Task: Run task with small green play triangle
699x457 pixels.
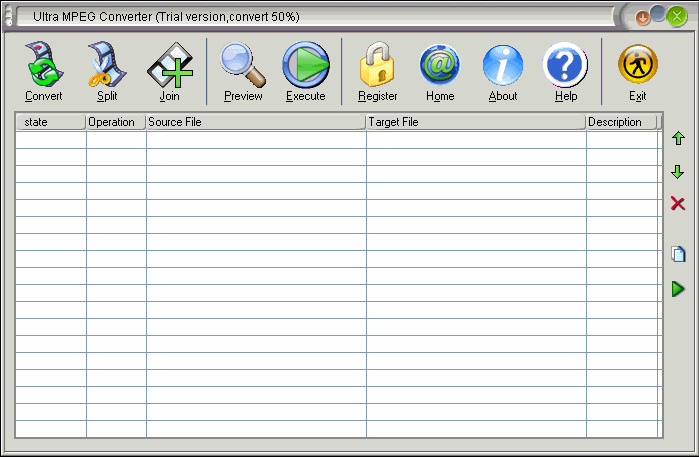Action: [678, 289]
